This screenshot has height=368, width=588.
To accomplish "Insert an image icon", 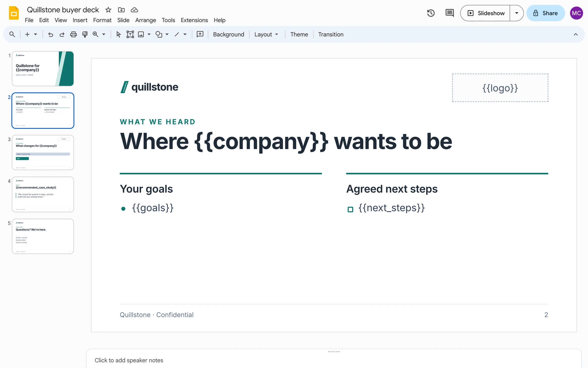I will 141,34.
